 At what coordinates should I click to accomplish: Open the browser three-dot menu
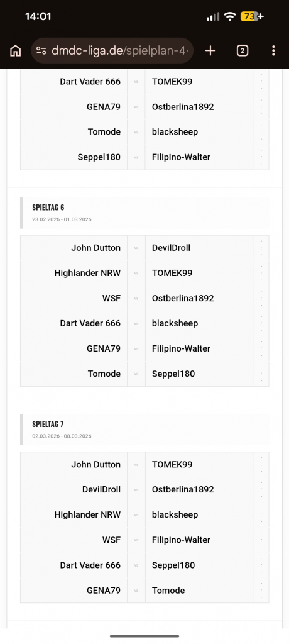tap(273, 50)
